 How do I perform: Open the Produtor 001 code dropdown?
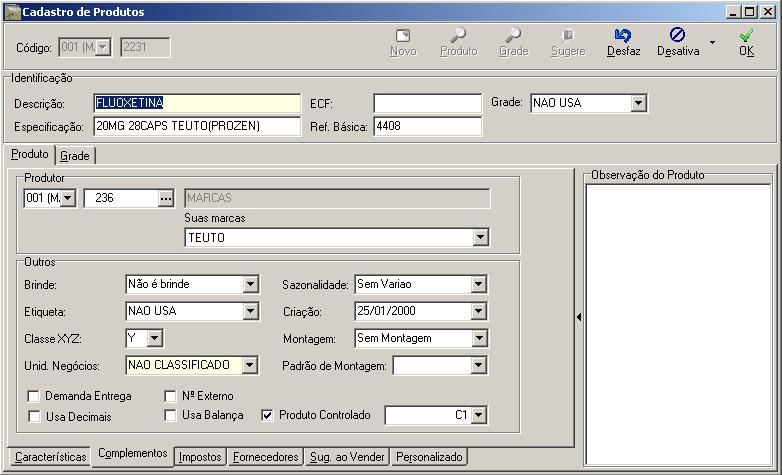coord(68,199)
